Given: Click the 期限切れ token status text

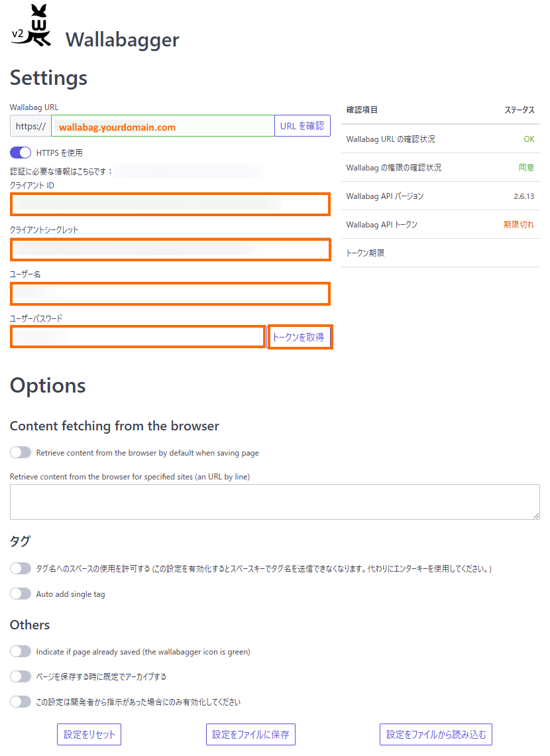Looking at the screenshot, I should coord(519,225).
